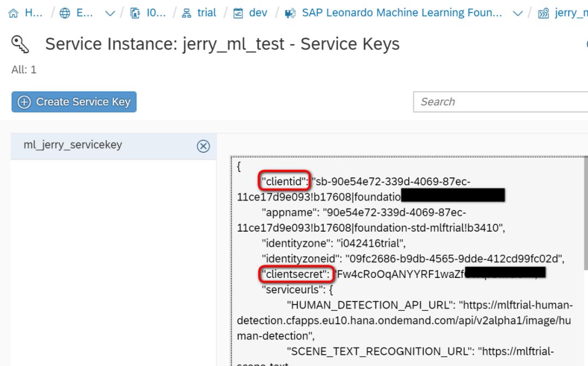Click the All: 1 count label
The image size is (588, 366).
tap(24, 70)
